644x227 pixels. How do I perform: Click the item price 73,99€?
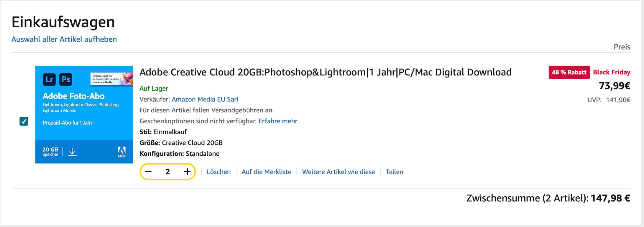[615, 86]
